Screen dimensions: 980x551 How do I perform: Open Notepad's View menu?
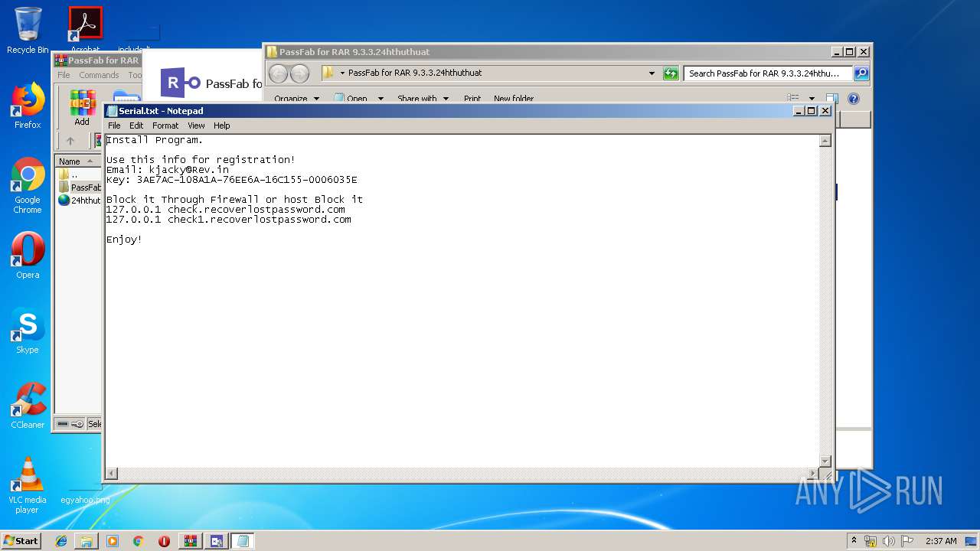click(x=196, y=126)
